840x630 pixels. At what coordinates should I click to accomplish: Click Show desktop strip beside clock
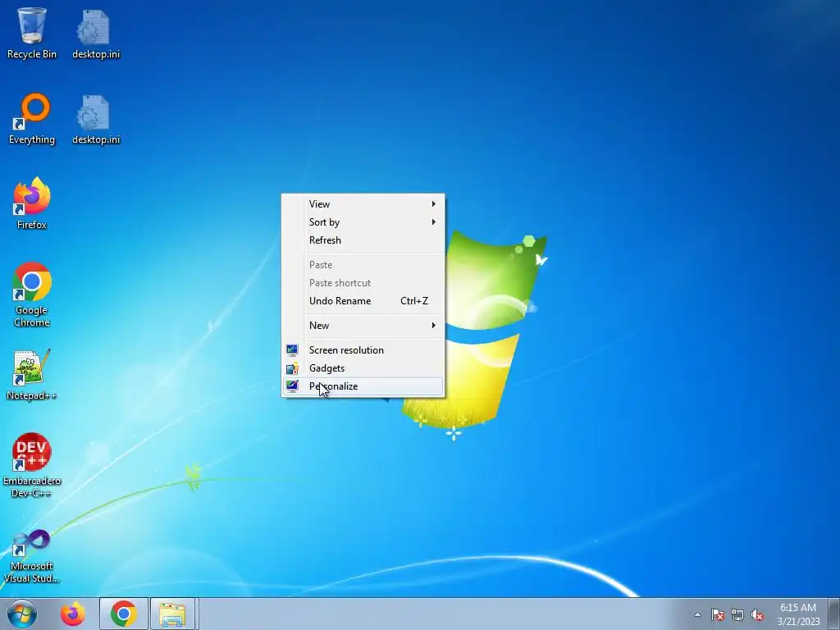click(x=834, y=614)
